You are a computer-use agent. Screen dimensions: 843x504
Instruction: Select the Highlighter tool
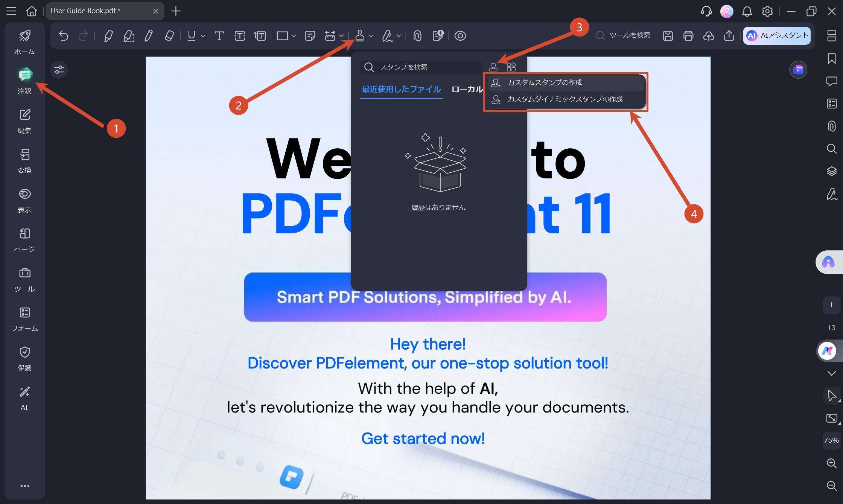[x=108, y=36]
